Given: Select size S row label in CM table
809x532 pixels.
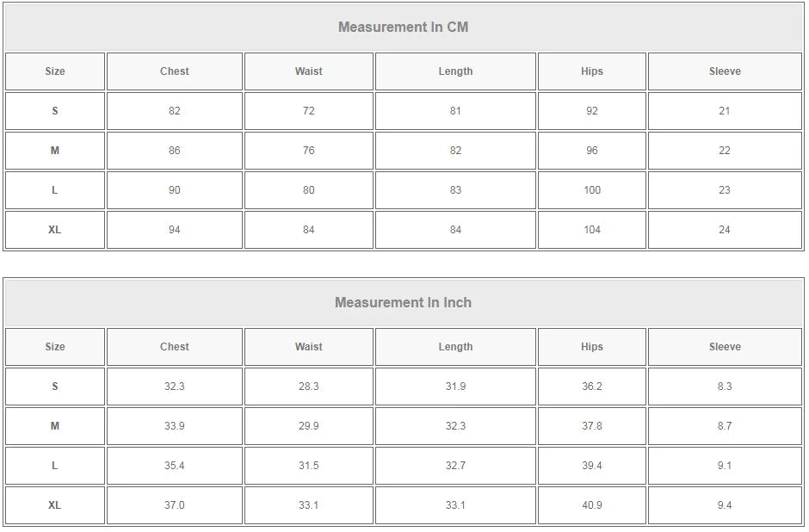Looking at the screenshot, I should (54, 111).
